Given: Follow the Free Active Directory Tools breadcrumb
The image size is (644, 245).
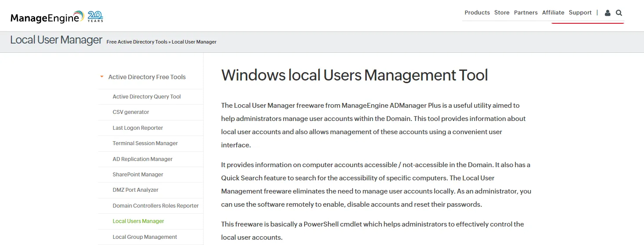Looking at the screenshot, I should tap(137, 42).
